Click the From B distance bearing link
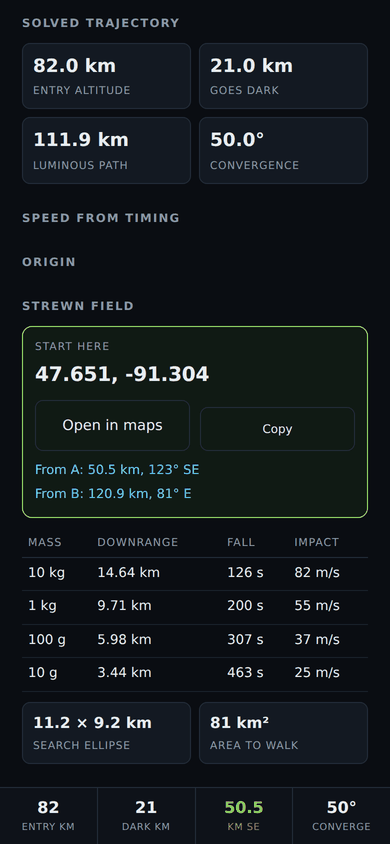 (113, 494)
